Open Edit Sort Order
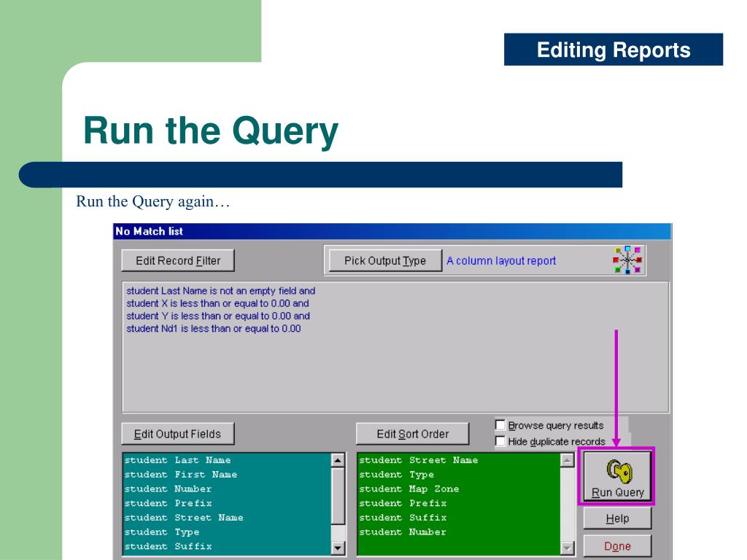The image size is (747, 560). coord(413,434)
